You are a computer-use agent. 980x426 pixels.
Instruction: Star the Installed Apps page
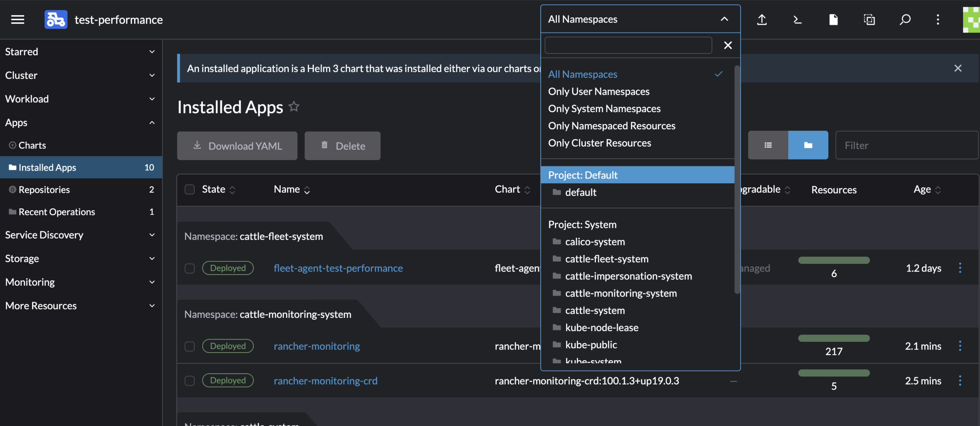click(x=294, y=106)
